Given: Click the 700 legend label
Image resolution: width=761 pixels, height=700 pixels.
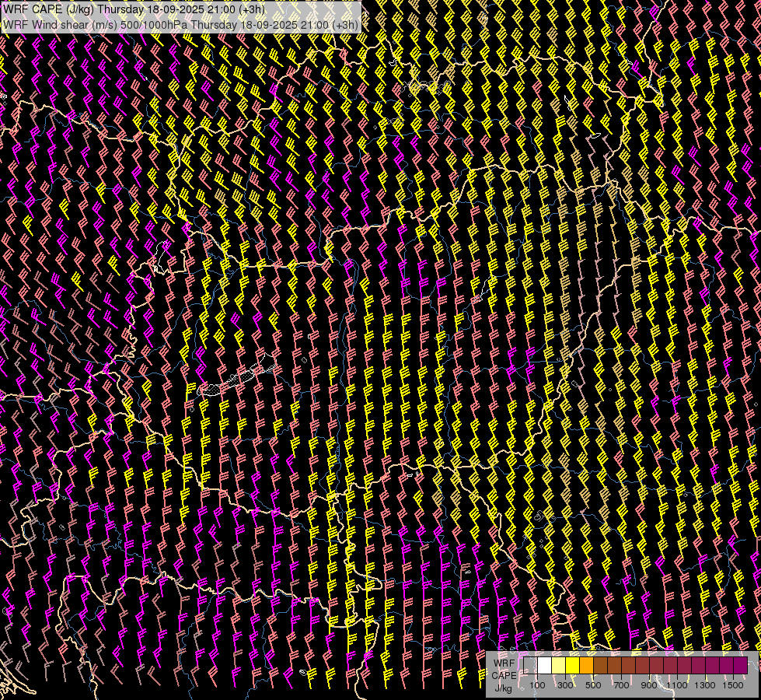Looking at the screenshot, I should (x=621, y=685).
